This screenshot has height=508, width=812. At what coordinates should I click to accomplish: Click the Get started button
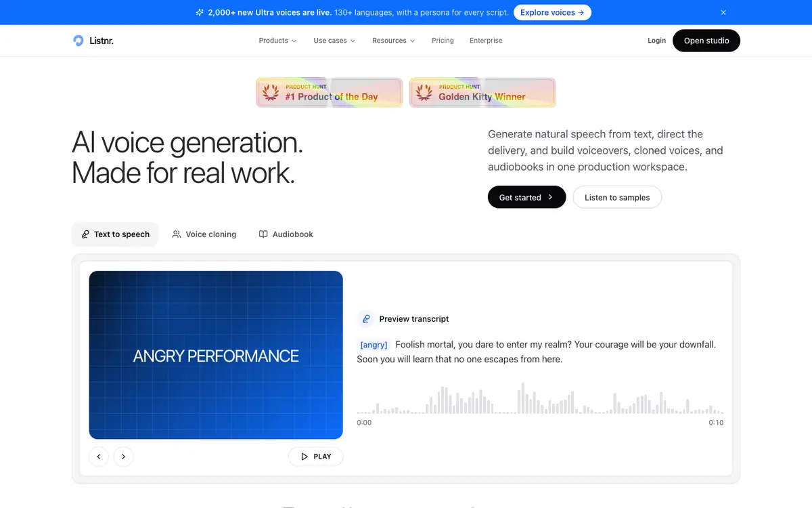tap(526, 197)
